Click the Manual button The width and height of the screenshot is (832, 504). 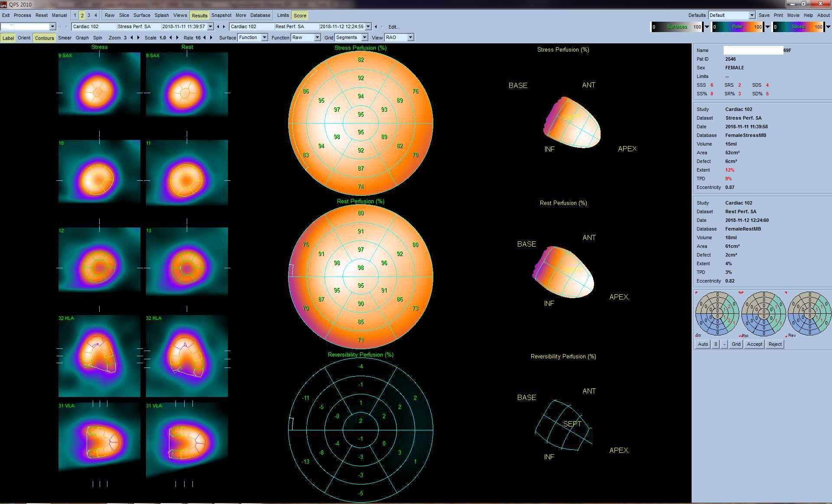click(59, 16)
